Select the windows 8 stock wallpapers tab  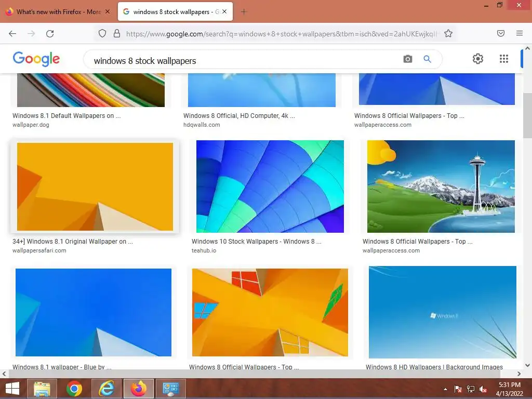click(x=176, y=12)
